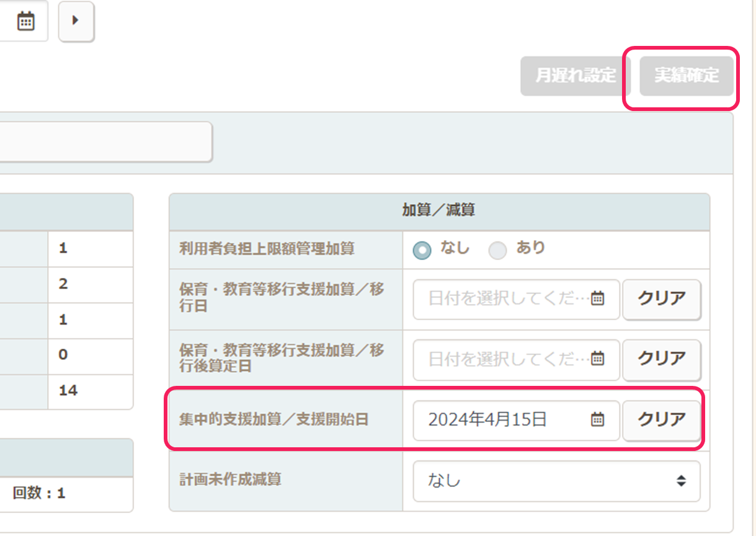Select あり for 利用者負担上限額管理加算
The image size is (756, 536).
pos(497,250)
